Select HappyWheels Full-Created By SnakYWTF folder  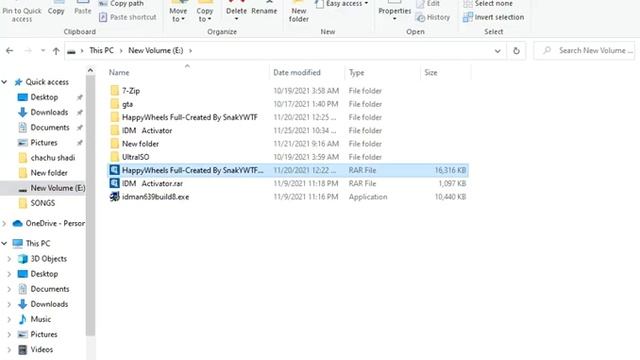click(x=288, y=117)
